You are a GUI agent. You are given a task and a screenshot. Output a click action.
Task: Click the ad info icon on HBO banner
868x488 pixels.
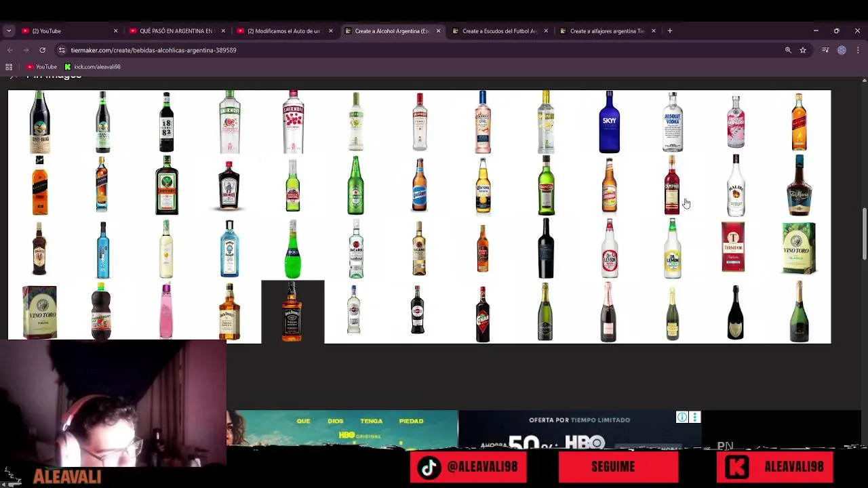tap(682, 418)
